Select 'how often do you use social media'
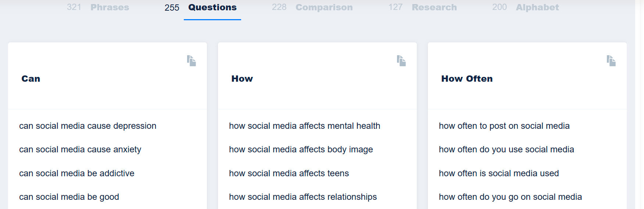Image resolution: width=644 pixels, height=209 pixels. (506, 149)
